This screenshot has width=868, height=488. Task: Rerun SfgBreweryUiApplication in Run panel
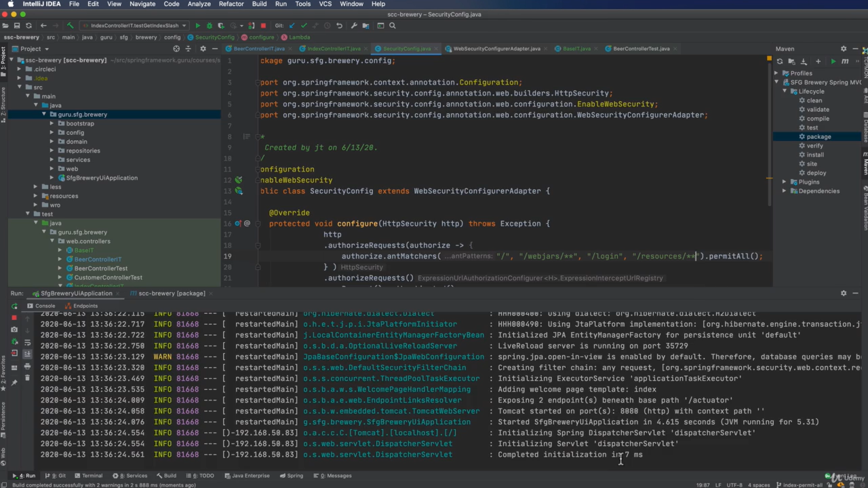(14, 306)
